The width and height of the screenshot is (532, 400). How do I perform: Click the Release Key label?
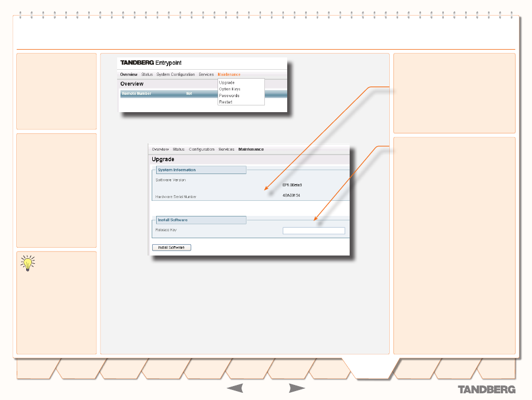point(166,230)
